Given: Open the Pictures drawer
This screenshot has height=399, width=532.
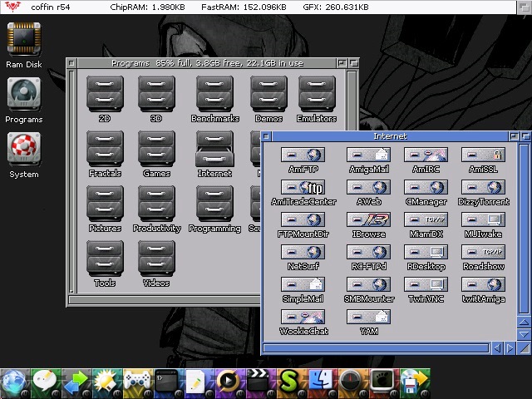Looking at the screenshot, I should 105,204.
